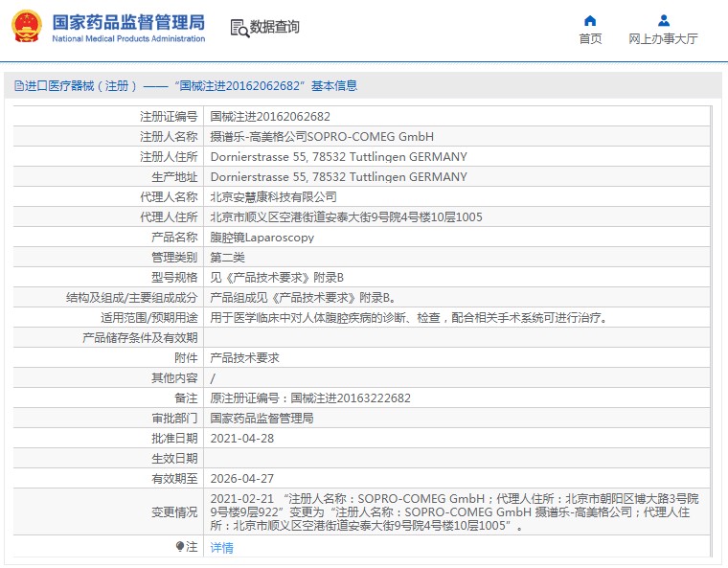Click the 代理人住所 row label

(x=169, y=216)
